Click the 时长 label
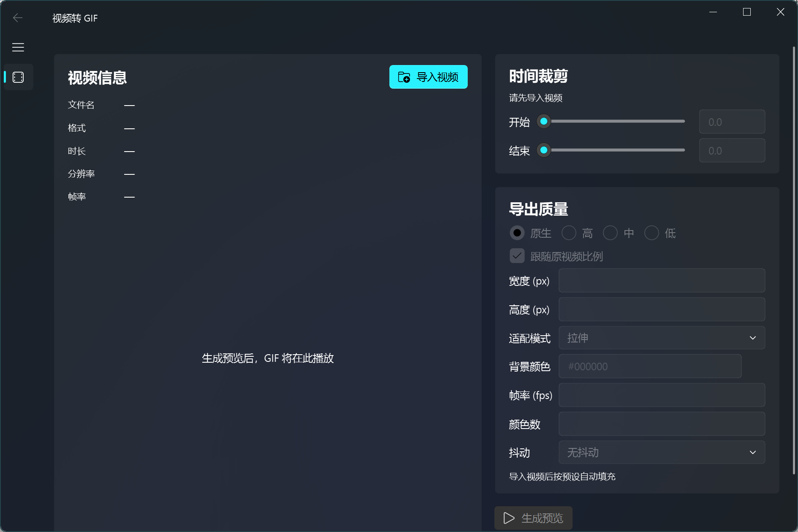 point(77,151)
